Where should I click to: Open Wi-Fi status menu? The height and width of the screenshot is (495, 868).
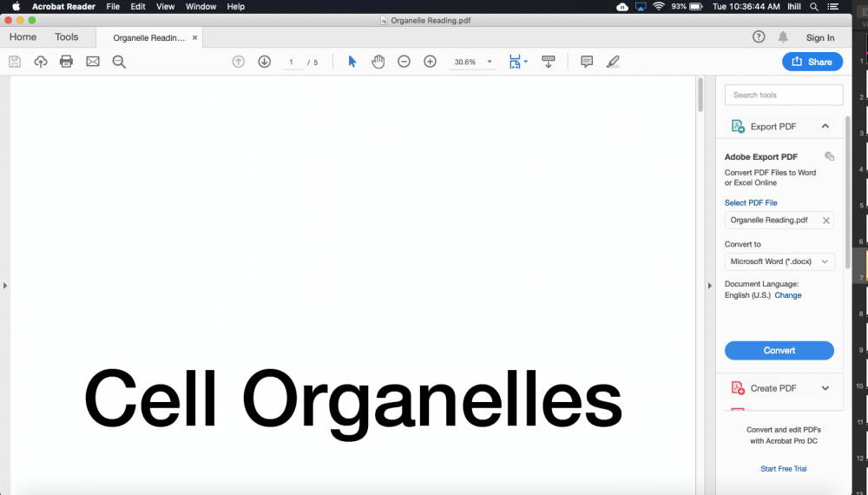click(x=659, y=7)
